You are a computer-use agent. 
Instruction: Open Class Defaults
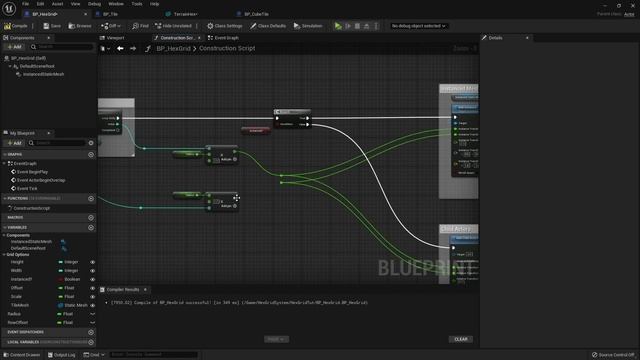[x=268, y=26]
